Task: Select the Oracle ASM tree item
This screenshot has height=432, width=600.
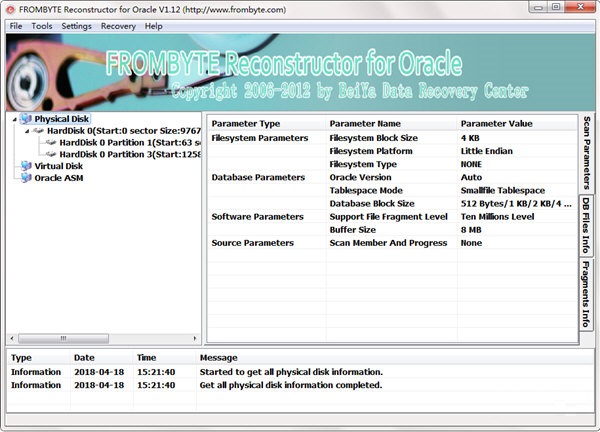Action: (x=59, y=178)
